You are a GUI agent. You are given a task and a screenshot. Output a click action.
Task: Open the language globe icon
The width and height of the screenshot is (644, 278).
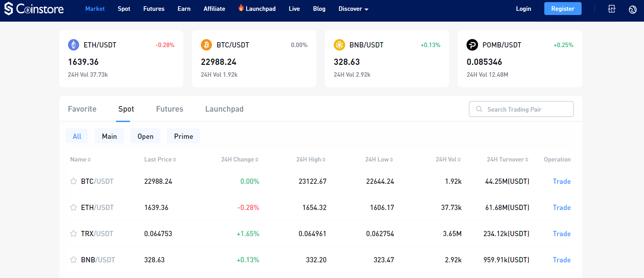point(632,9)
